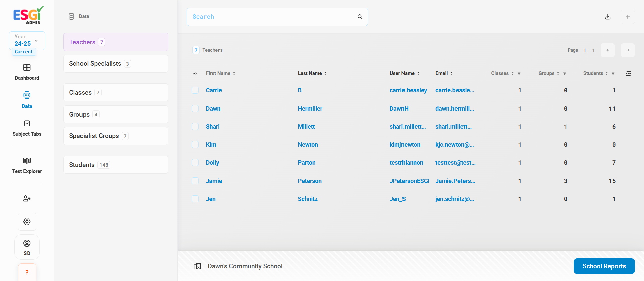Open School Reports
The height and width of the screenshot is (281, 644).
[x=604, y=266]
